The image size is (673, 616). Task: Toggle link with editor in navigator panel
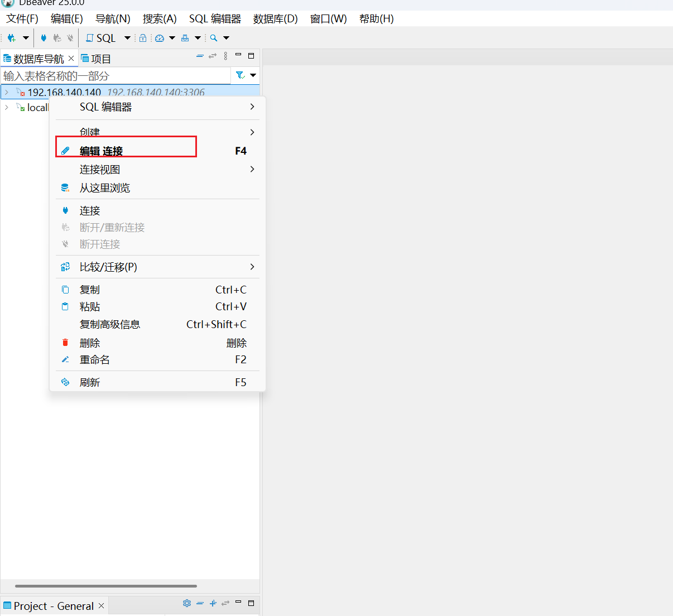pyautogui.click(x=213, y=56)
